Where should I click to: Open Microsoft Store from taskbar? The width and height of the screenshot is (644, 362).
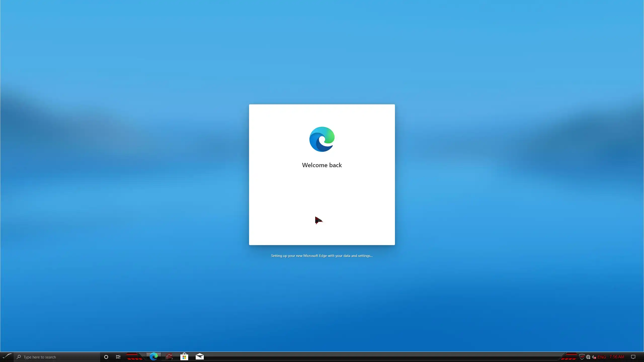[x=184, y=357]
